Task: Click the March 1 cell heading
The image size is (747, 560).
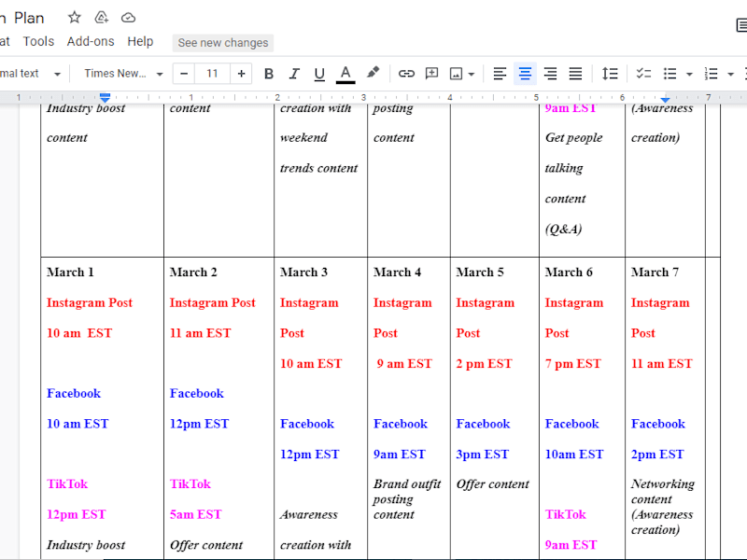Action: (x=70, y=273)
